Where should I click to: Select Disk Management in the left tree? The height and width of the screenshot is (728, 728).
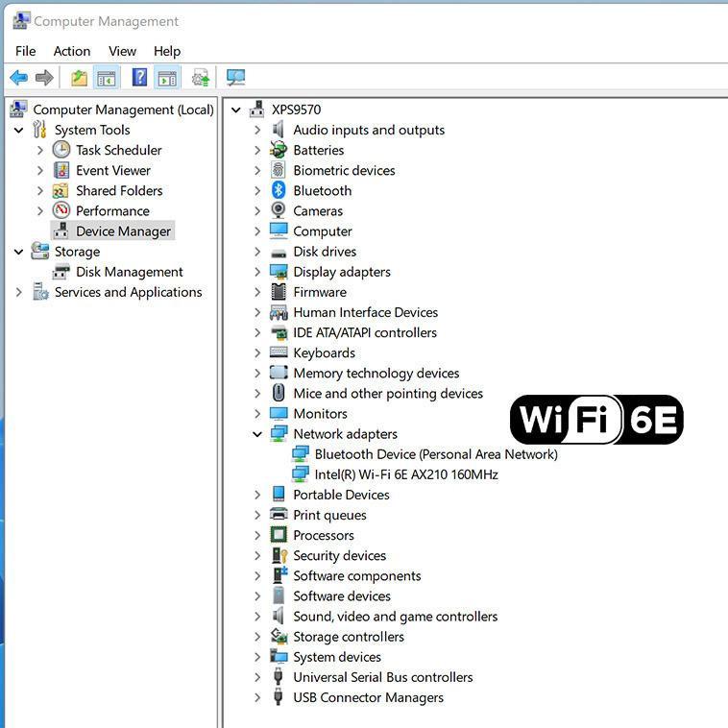[x=129, y=272]
